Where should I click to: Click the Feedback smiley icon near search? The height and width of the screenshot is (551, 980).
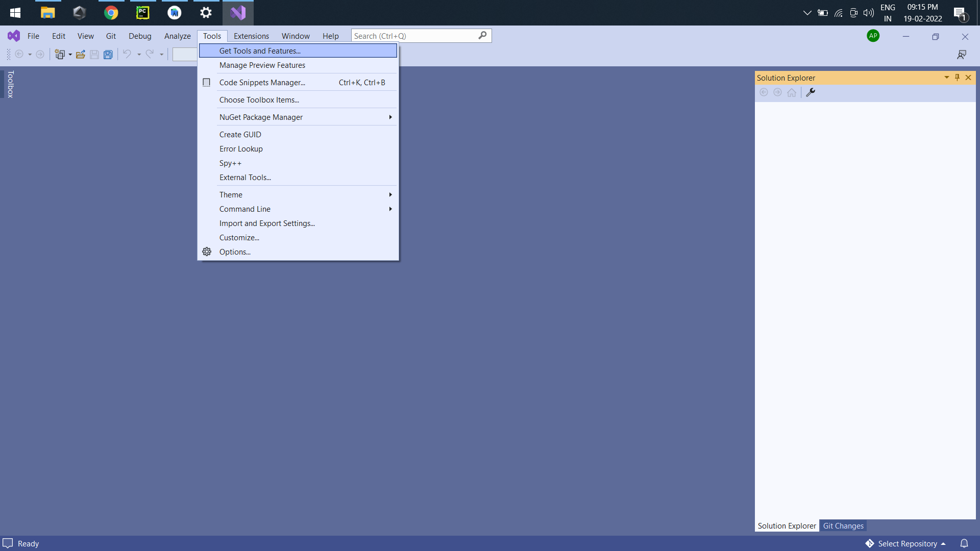pyautogui.click(x=963, y=54)
